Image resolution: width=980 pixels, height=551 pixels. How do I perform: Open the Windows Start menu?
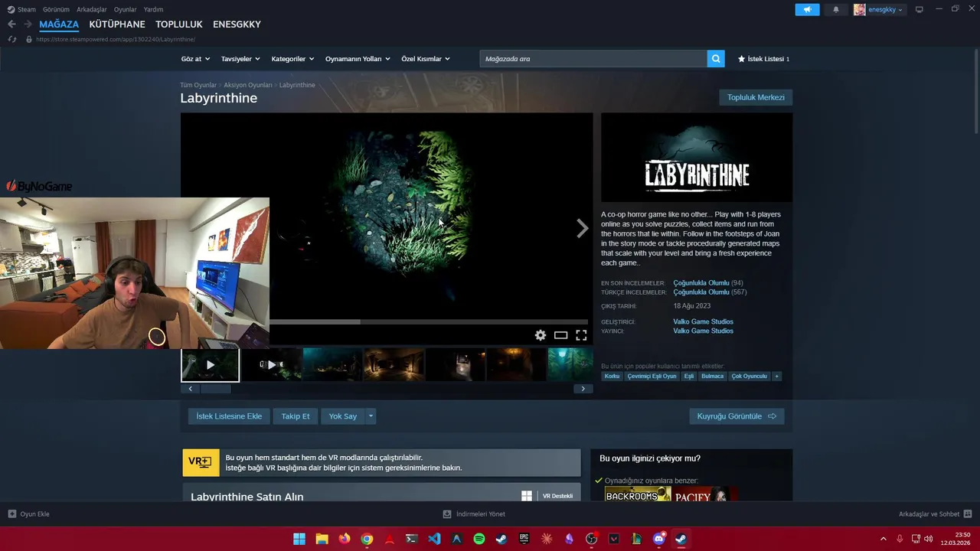click(299, 539)
